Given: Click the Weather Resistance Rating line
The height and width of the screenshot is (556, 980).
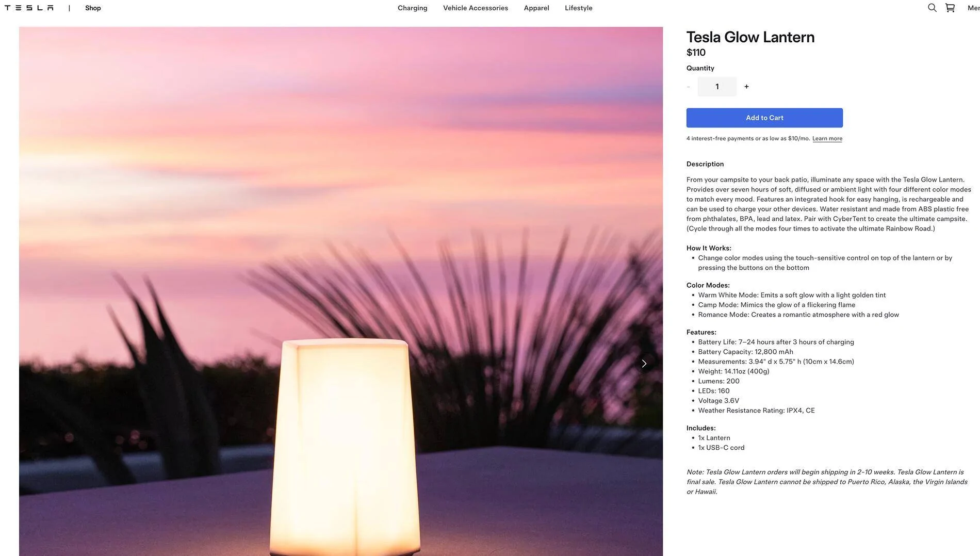Looking at the screenshot, I should point(757,411).
